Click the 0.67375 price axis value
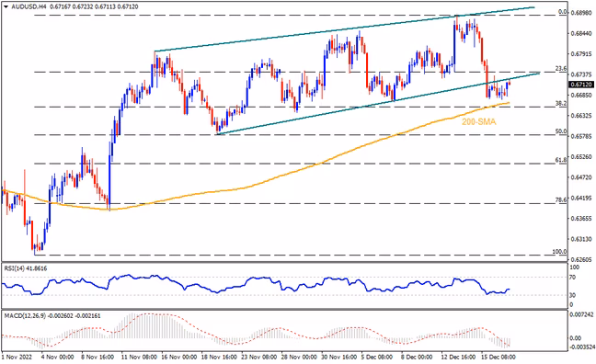This screenshot has height=364, width=596. [581, 74]
